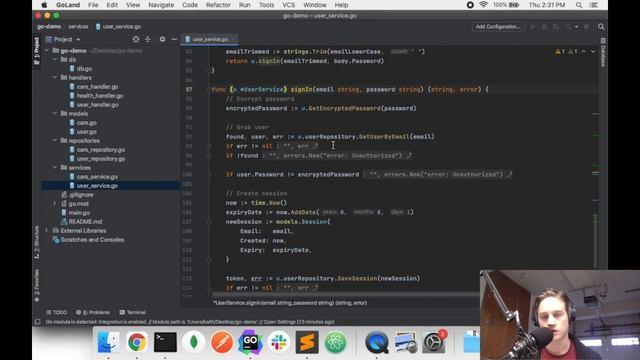The width and height of the screenshot is (640, 360).
Task: Click the horizontal scrollbar below the editor
Action: pyautogui.click(x=345, y=294)
